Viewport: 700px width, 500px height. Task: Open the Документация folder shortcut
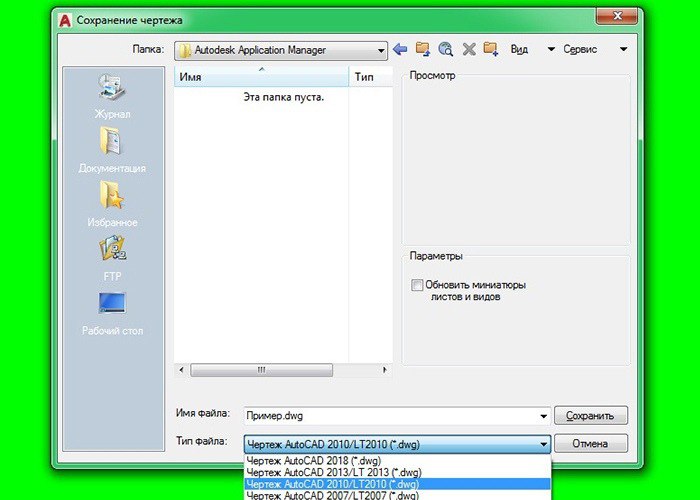pyautogui.click(x=112, y=150)
